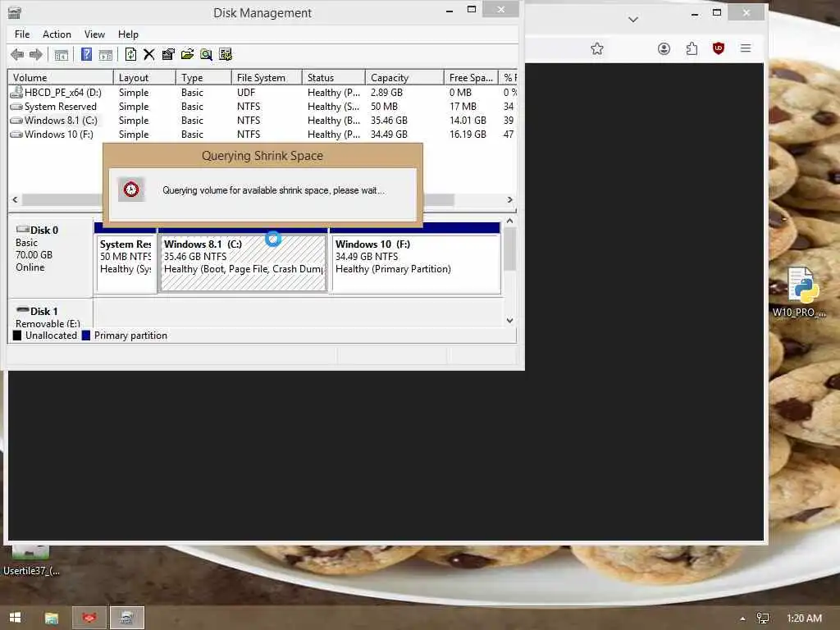Screen dimensions: 840x630
Task: Select the Windows 8.1 (C:) volume row
Action: pos(262,121)
